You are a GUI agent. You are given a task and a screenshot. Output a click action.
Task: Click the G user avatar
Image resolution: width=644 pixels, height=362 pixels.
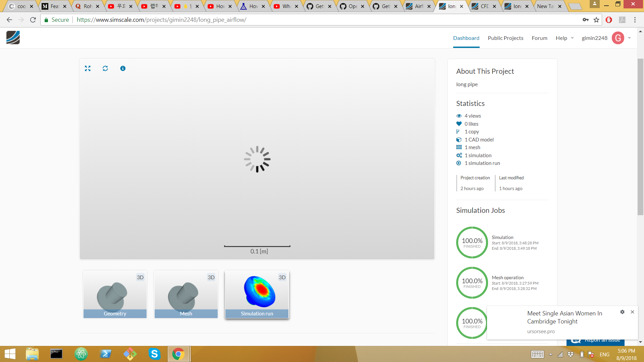618,38
